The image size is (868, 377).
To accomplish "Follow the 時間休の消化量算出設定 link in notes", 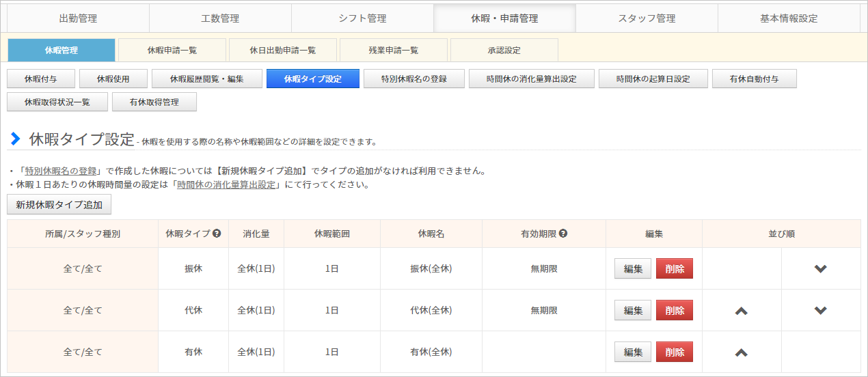I will (226, 185).
